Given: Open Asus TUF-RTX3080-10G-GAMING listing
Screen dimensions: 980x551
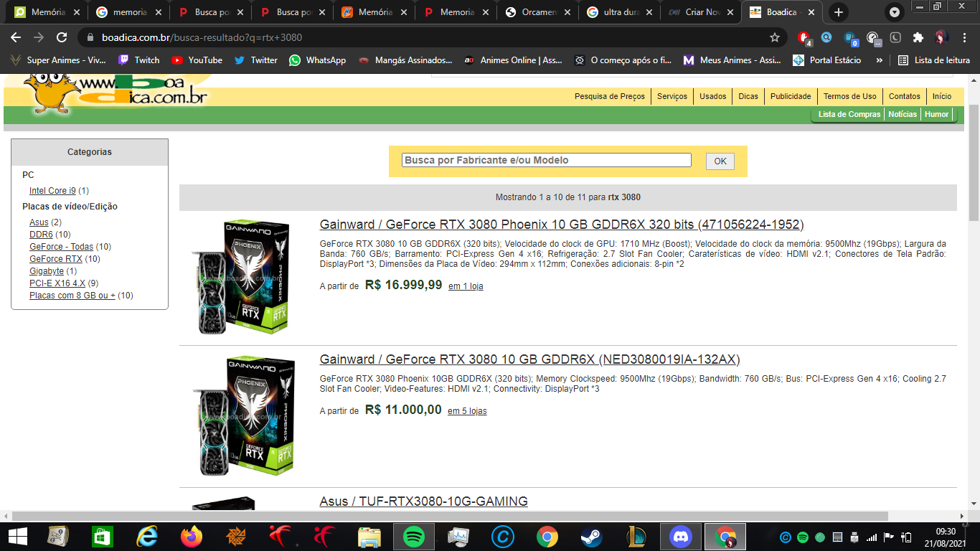Looking at the screenshot, I should click(424, 501).
